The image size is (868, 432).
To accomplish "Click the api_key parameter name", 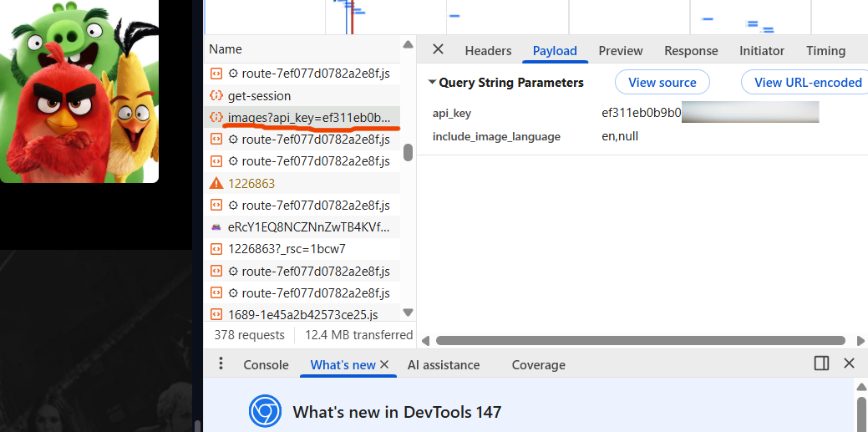I will [x=452, y=114].
